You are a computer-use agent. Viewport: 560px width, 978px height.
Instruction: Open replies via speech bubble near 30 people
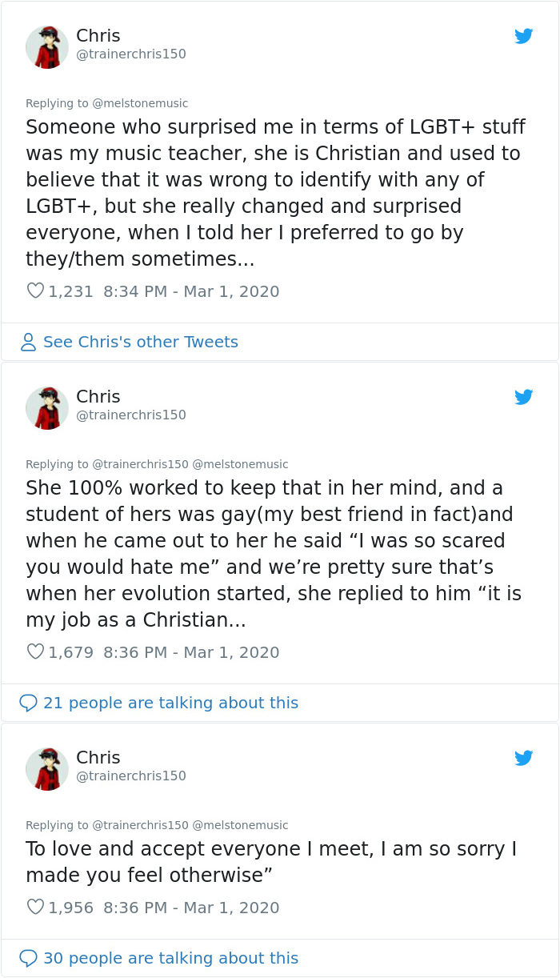click(x=29, y=958)
